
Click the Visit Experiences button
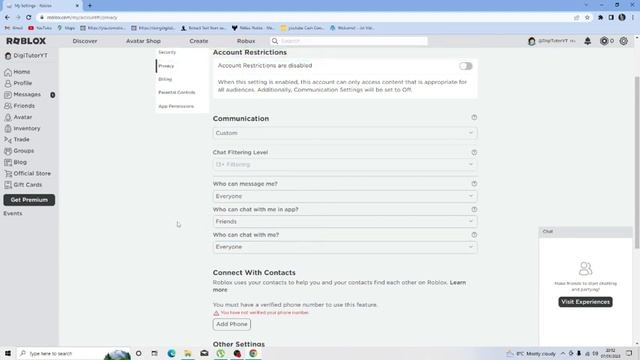click(x=585, y=302)
